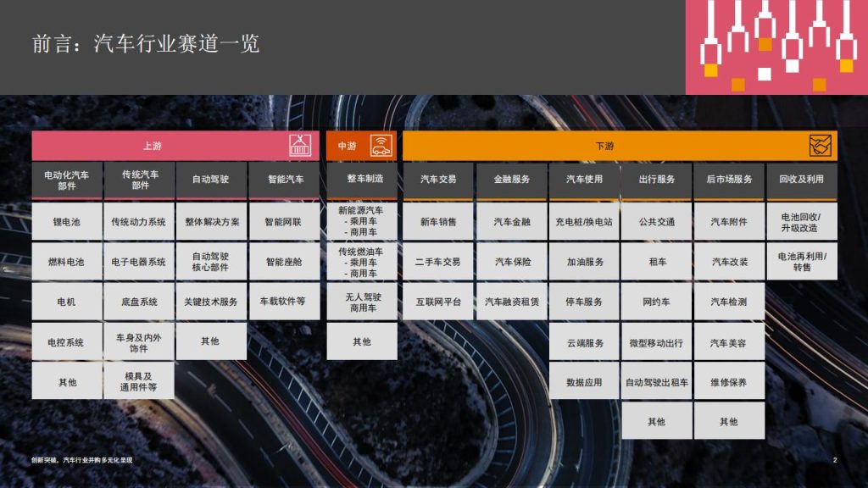Select the 中游 header label

coord(347,146)
